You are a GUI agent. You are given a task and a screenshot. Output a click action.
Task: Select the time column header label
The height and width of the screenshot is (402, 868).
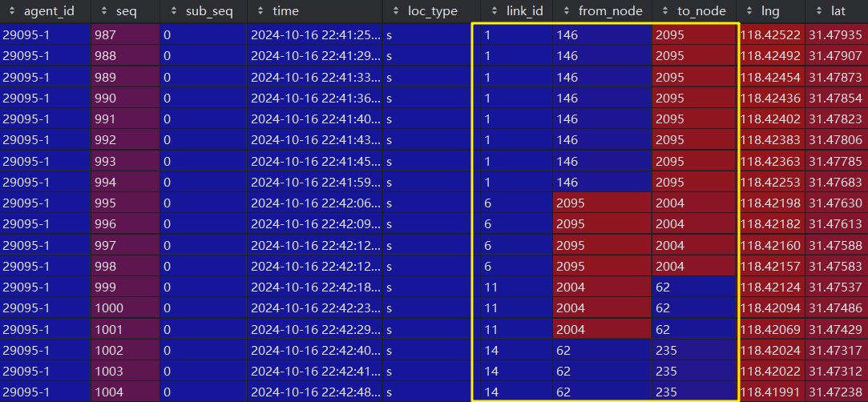coord(285,11)
